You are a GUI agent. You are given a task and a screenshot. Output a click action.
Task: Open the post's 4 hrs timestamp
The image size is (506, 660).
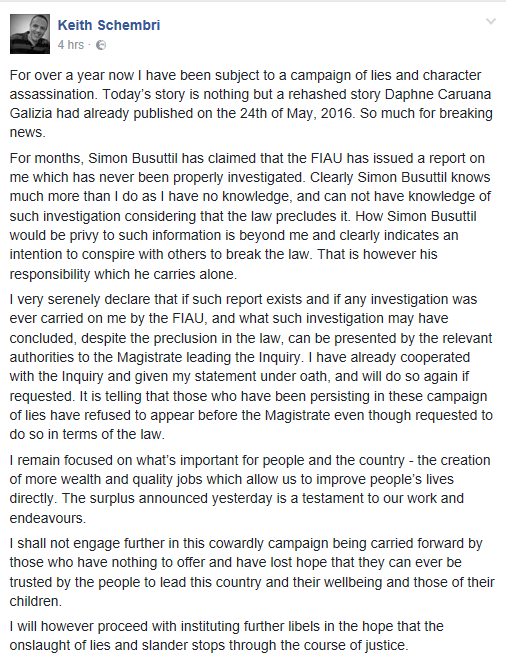click(x=71, y=45)
